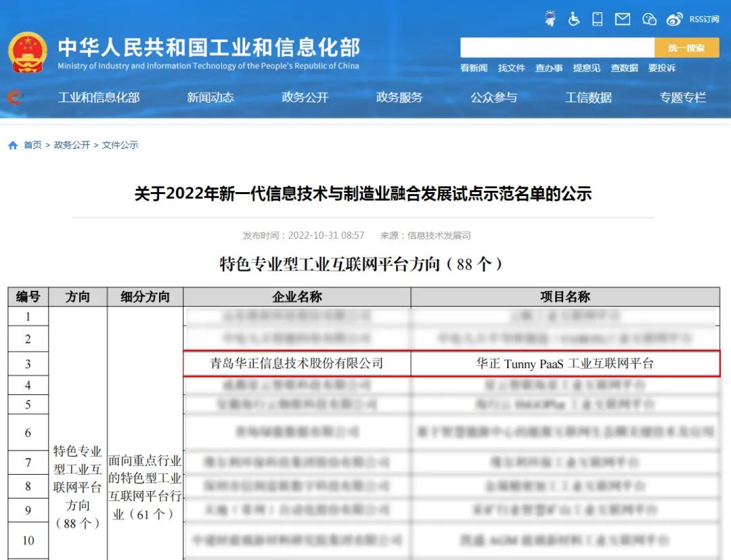The width and height of the screenshot is (731, 560).
Task: Open the Weibo icon in header
Action: click(x=674, y=19)
